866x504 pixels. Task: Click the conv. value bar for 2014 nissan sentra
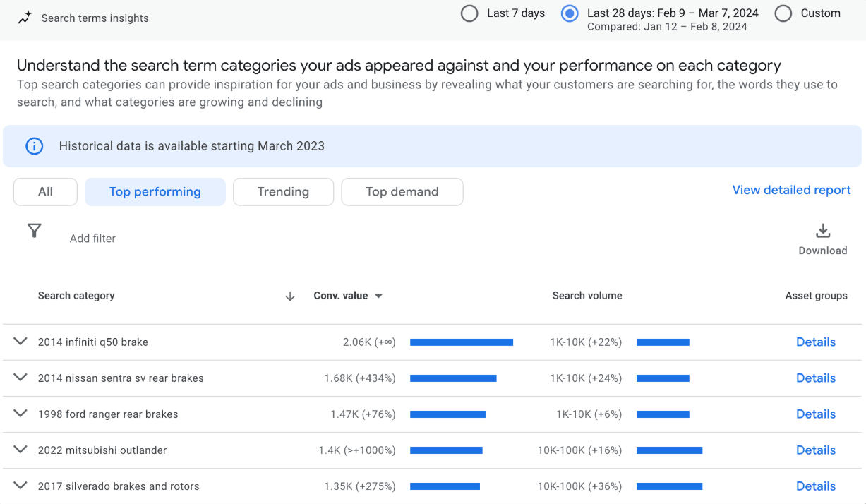click(x=453, y=378)
